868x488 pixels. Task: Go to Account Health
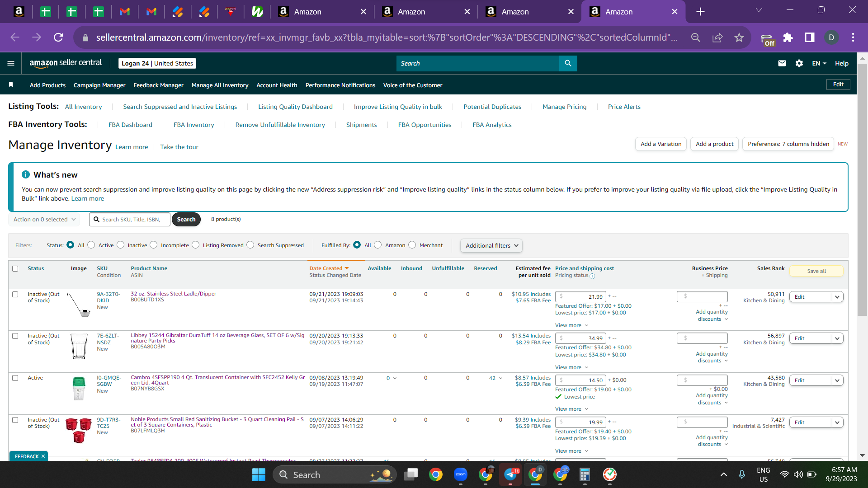(x=277, y=85)
